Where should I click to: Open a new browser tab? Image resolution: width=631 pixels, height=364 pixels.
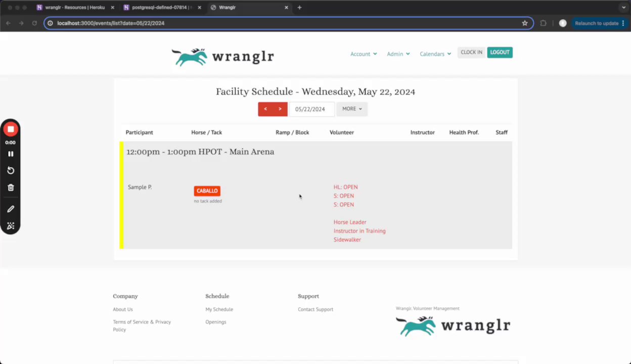point(299,8)
